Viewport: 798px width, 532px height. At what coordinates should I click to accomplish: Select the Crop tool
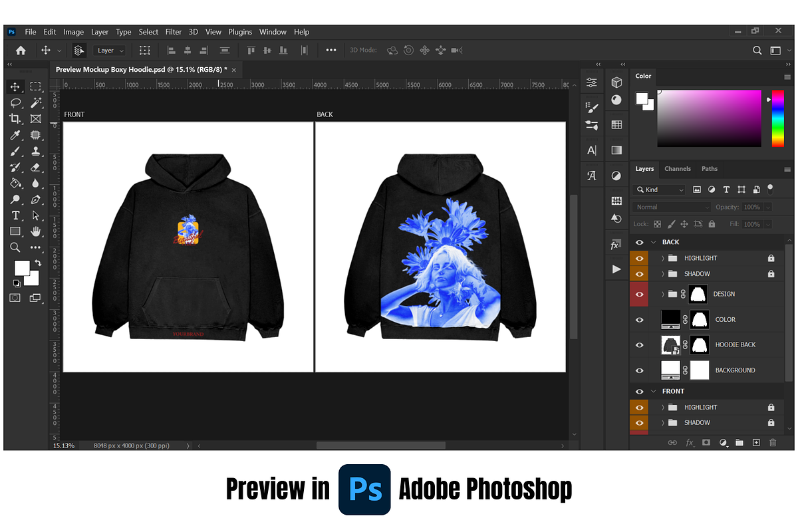(x=15, y=119)
